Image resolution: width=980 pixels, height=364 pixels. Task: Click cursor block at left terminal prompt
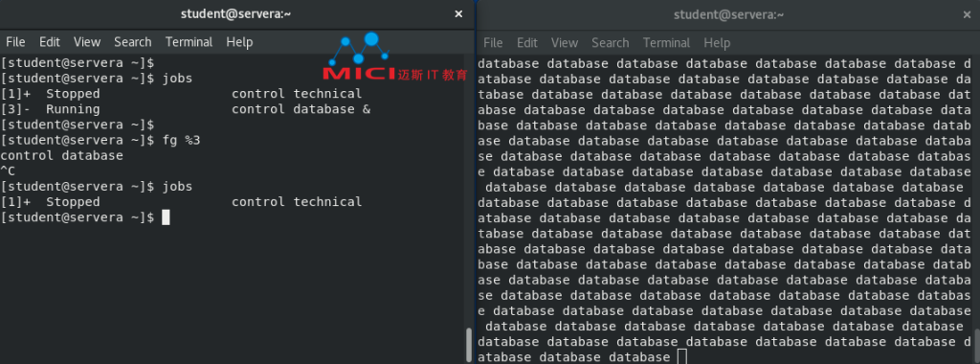pos(166,217)
